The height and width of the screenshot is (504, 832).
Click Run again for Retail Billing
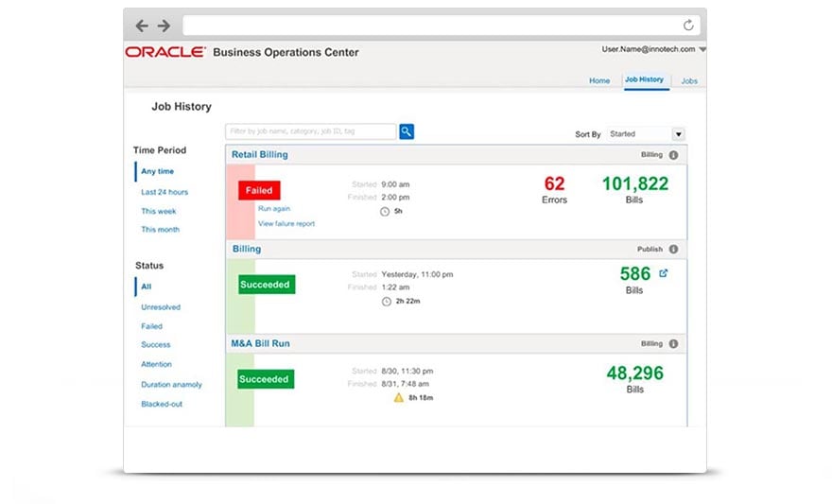click(x=274, y=208)
